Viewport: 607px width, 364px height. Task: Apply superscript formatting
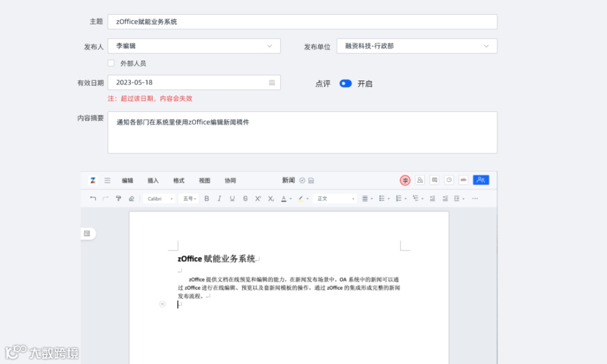coord(258,198)
